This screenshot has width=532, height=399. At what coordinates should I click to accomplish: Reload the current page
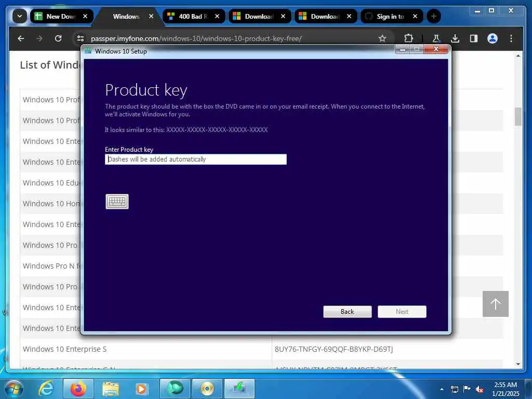[x=58, y=38]
